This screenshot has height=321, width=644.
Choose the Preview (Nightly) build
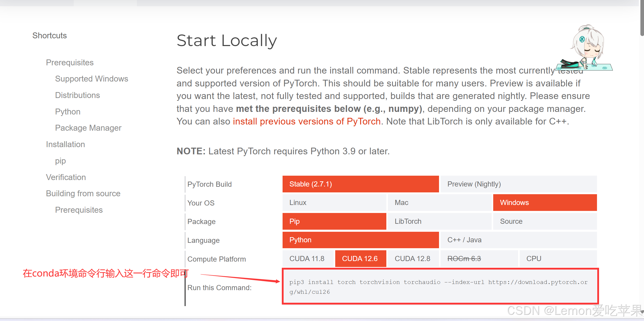click(519, 184)
